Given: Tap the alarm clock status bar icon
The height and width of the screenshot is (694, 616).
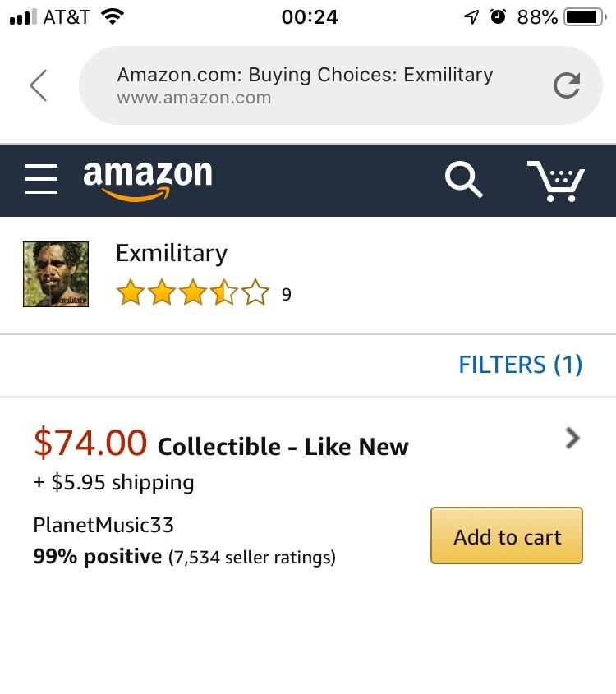Looking at the screenshot, I should (x=498, y=15).
